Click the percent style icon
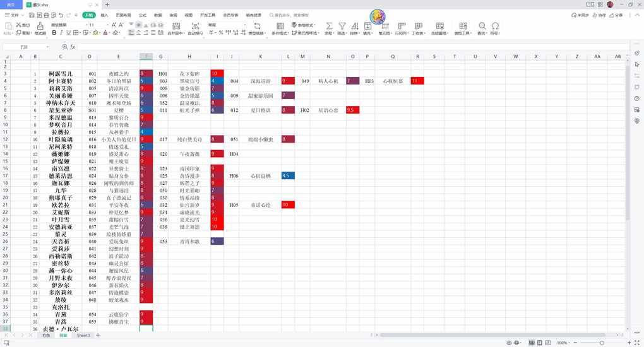The width and height of the screenshot is (644, 347). click(x=220, y=32)
